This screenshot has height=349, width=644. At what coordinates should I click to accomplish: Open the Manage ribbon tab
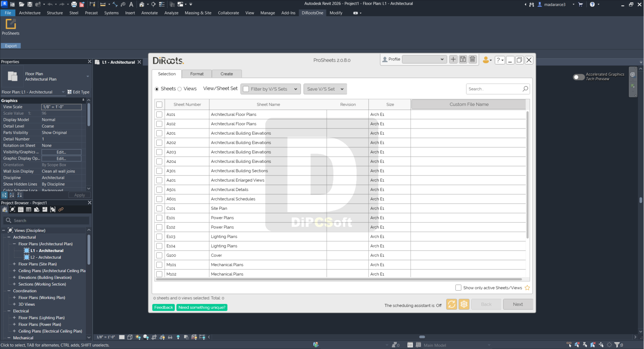(x=268, y=13)
